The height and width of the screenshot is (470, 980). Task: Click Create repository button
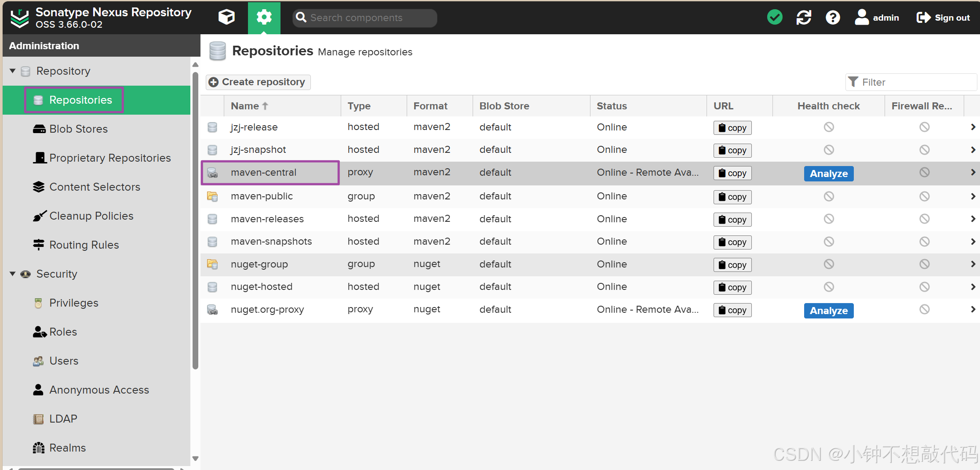pyautogui.click(x=258, y=82)
